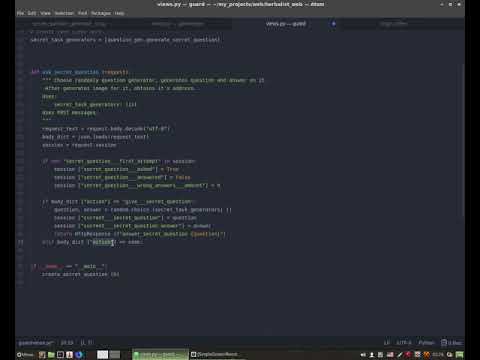
Task: Click the user icon in system tray
Action: pos(372,355)
